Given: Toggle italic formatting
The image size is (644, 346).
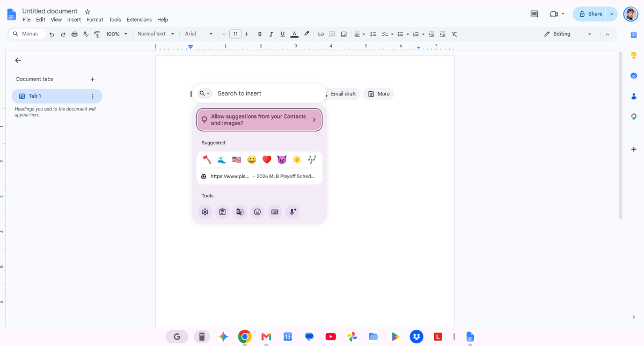Looking at the screenshot, I should (x=271, y=34).
